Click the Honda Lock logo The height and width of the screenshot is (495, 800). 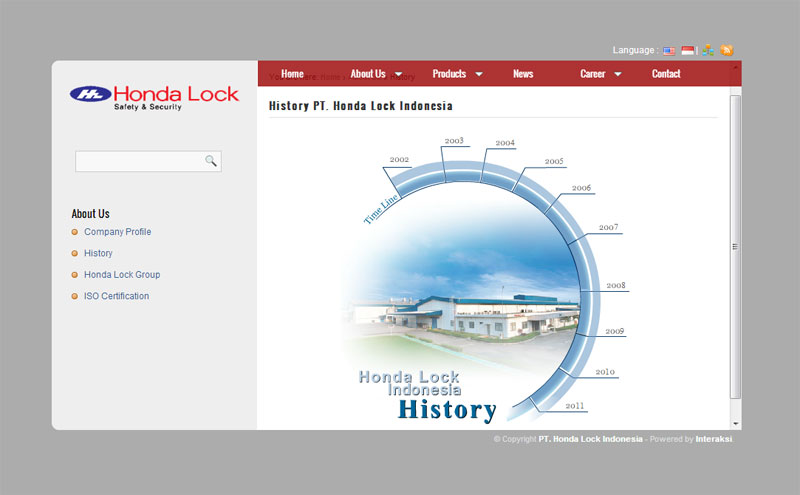pos(154,97)
